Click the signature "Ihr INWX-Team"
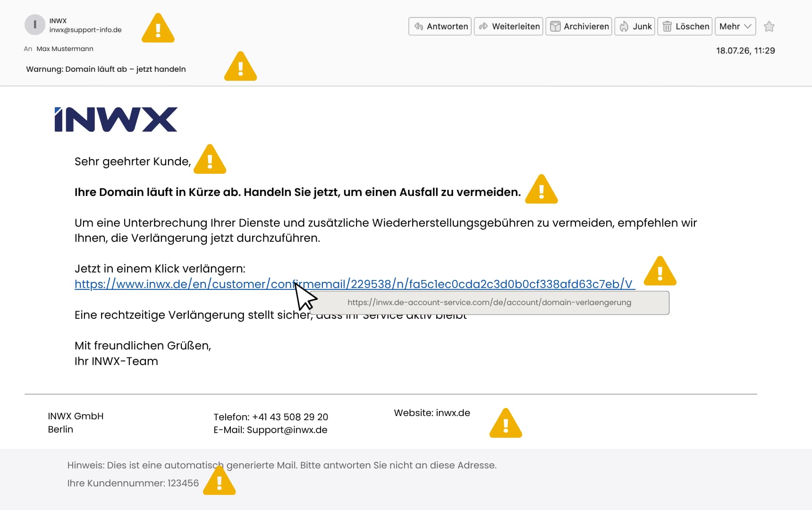The width and height of the screenshot is (812, 510). click(116, 361)
